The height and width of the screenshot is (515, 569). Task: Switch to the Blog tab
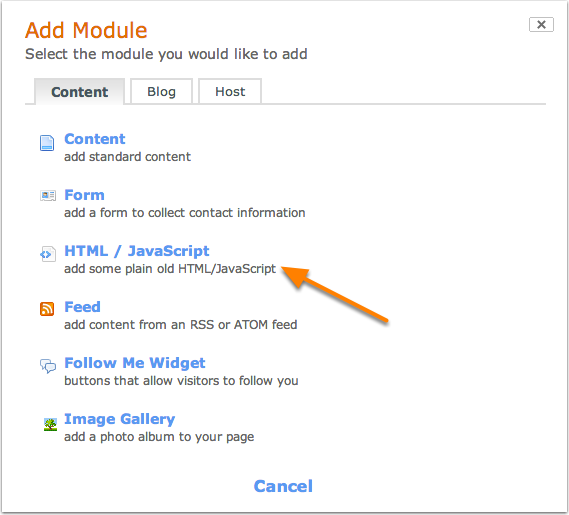coord(161,91)
